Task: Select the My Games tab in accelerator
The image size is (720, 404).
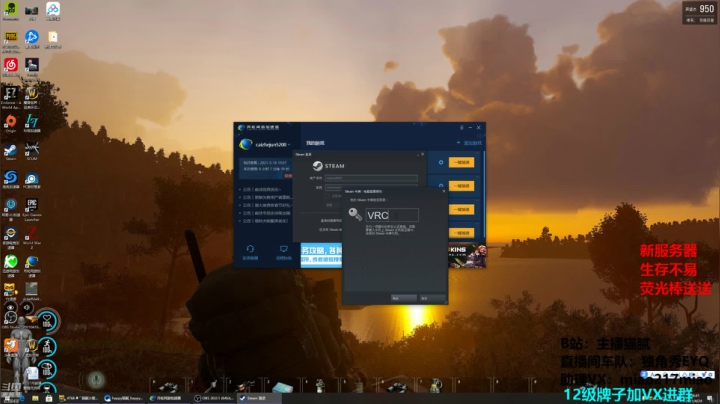Action: click(315, 143)
